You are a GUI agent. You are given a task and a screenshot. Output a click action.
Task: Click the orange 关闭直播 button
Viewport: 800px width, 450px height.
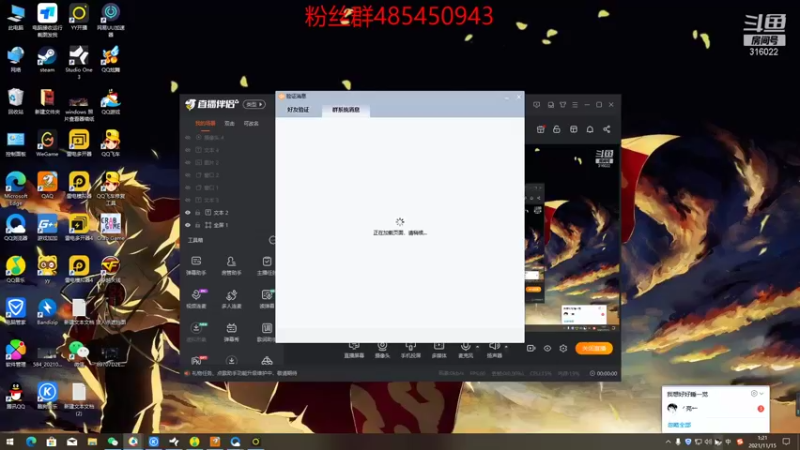click(x=594, y=348)
